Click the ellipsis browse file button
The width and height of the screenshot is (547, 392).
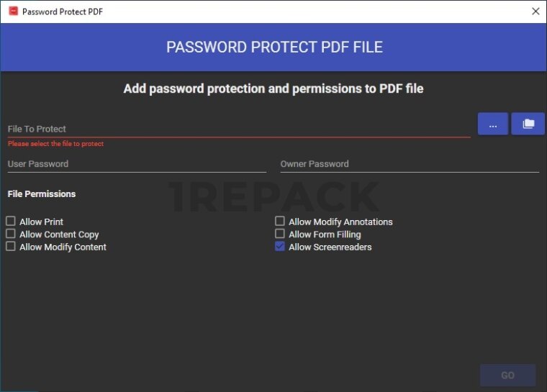pos(493,124)
